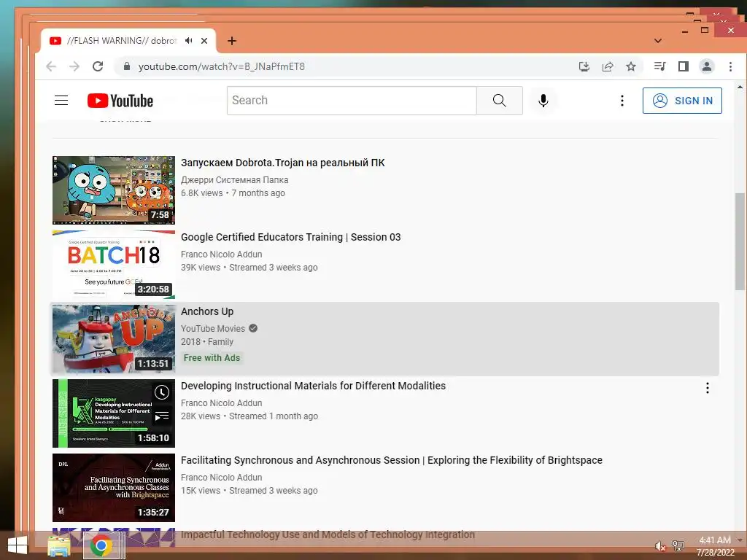Expand the tab search chevron
Image resolution: width=747 pixels, height=560 pixels.
658,41
